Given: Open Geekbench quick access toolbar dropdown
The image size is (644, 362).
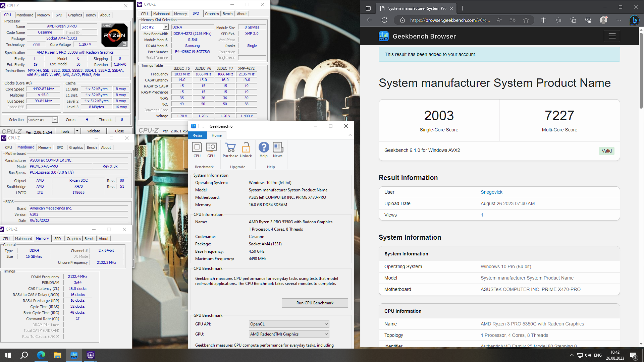Looking at the screenshot, I should click(203, 126).
